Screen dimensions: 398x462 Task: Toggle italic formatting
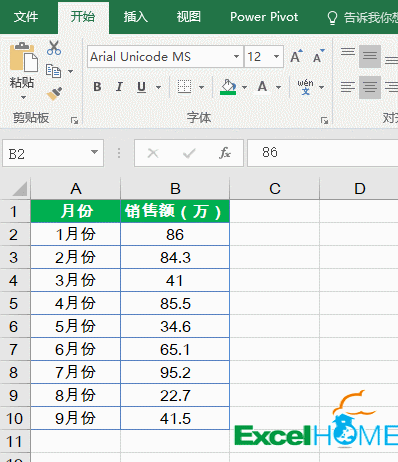119,87
